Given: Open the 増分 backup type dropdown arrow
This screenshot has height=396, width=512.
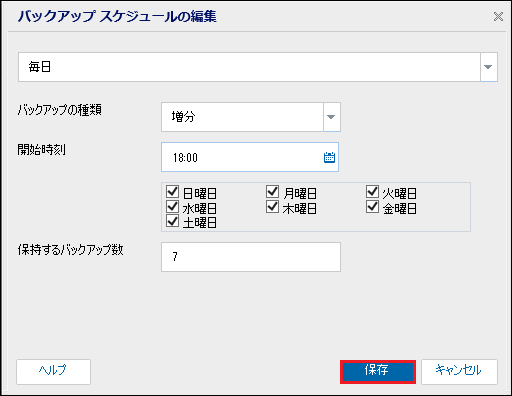Looking at the screenshot, I should click(x=331, y=117).
